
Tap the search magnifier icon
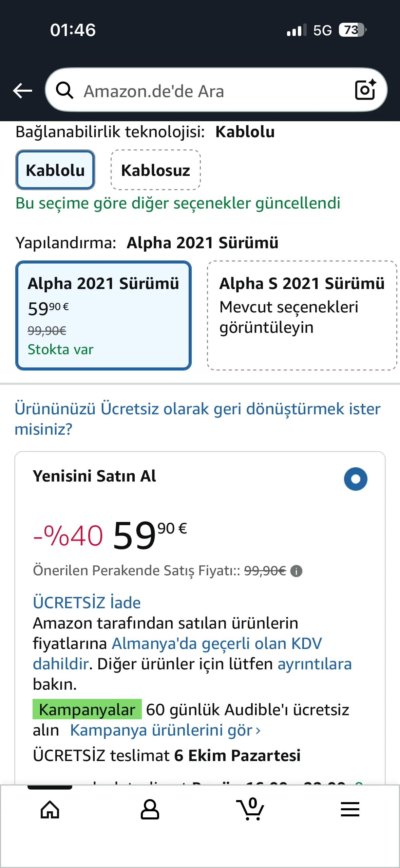click(x=64, y=91)
